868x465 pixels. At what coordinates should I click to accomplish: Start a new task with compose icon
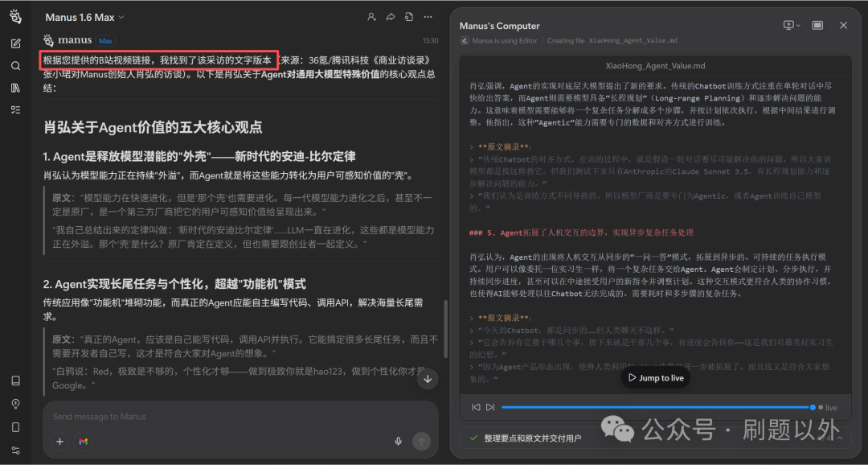pos(15,43)
